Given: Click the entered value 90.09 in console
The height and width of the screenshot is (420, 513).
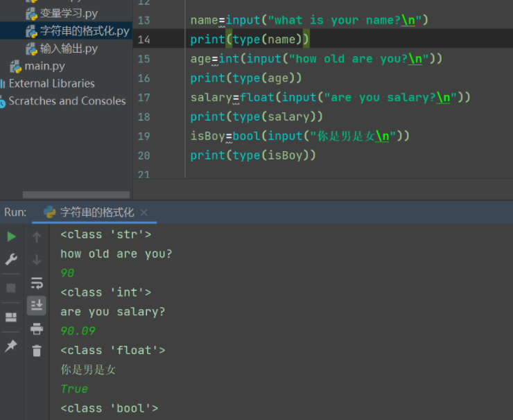Looking at the screenshot, I should (x=78, y=331).
